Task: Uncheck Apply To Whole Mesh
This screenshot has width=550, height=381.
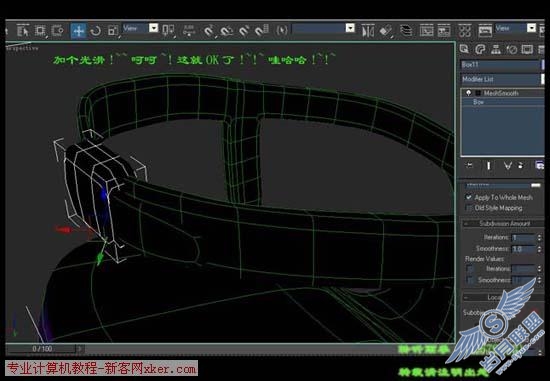Action: point(468,197)
